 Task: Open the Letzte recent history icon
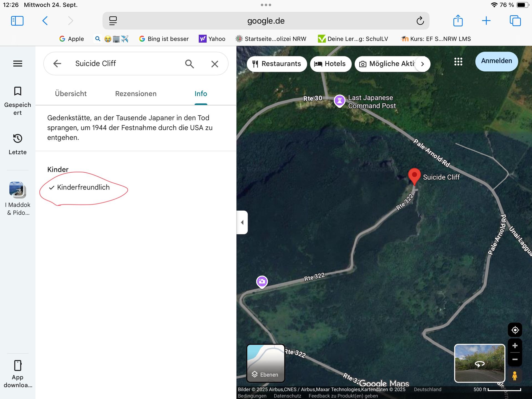[17, 138]
